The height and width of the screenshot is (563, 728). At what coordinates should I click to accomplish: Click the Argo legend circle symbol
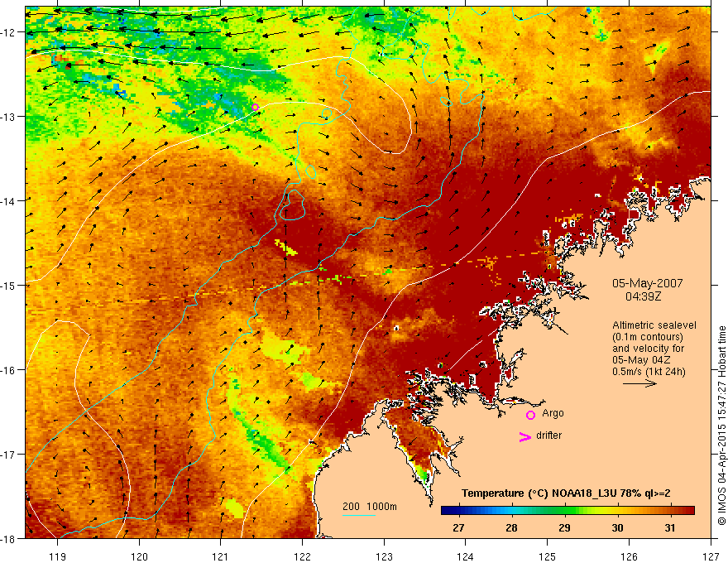[x=530, y=415]
